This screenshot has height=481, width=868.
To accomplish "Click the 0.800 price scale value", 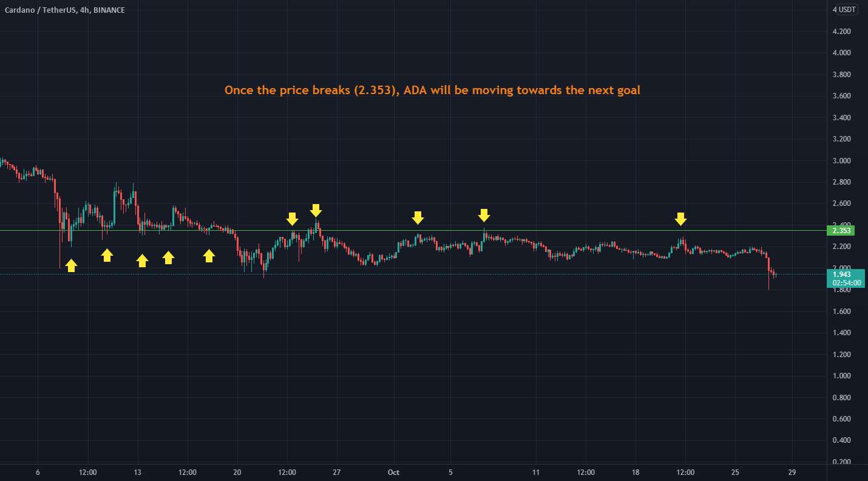I will [x=841, y=398].
